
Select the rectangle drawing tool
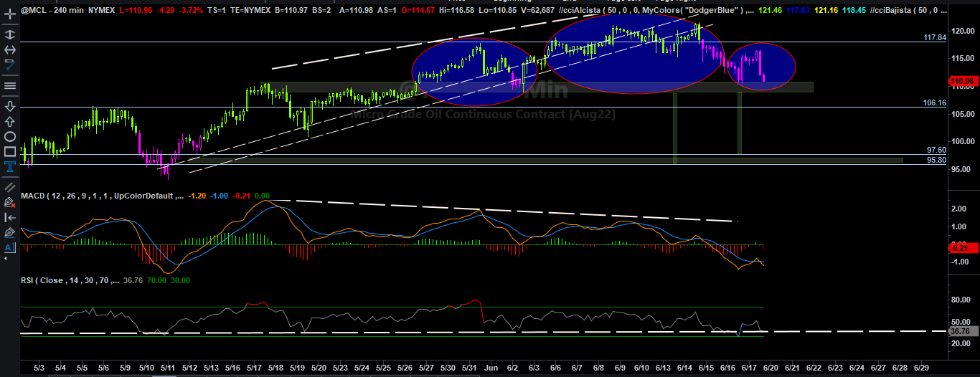pyautogui.click(x=10, y=151)
